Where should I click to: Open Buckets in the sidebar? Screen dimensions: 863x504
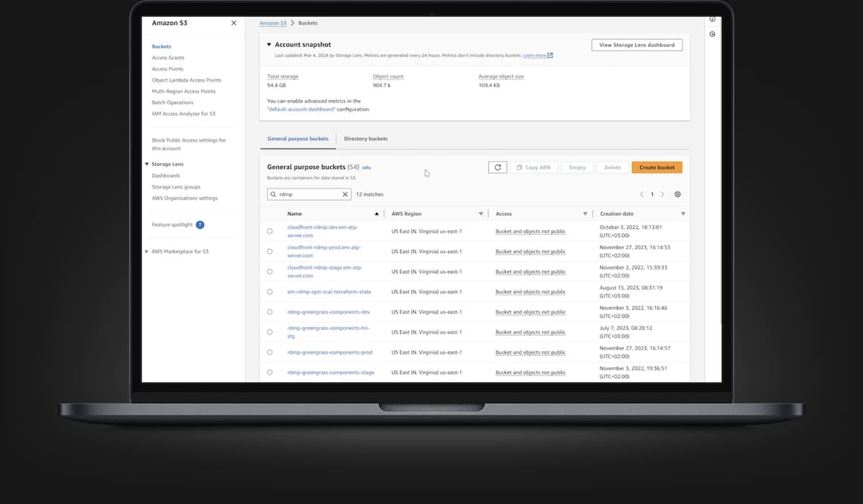[161, 47]
